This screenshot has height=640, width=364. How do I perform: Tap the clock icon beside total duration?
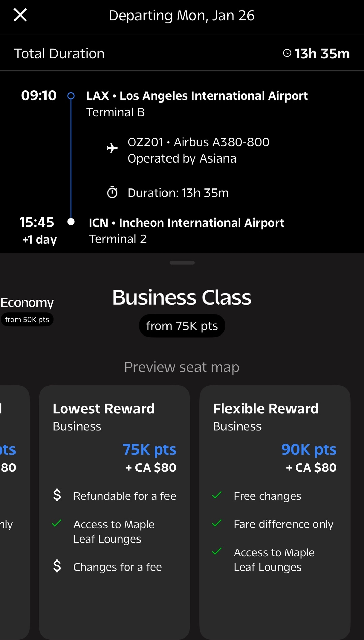pyautogui.click(x=287, y=53)
